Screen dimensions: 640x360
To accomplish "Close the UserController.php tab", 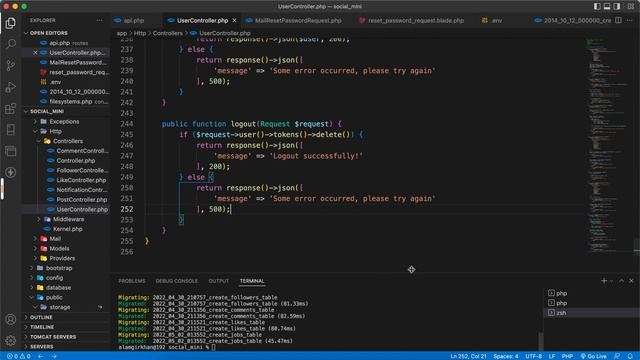I will [234, 20].
